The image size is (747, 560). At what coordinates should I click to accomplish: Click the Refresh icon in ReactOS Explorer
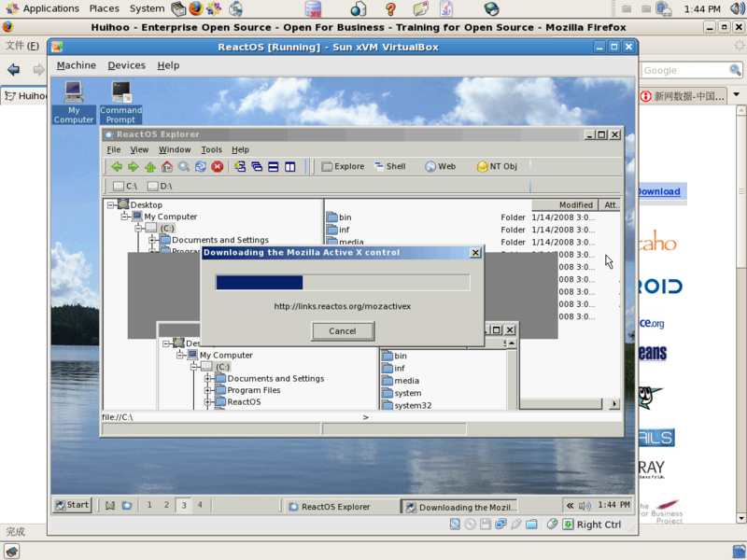[x=201, y=166]
